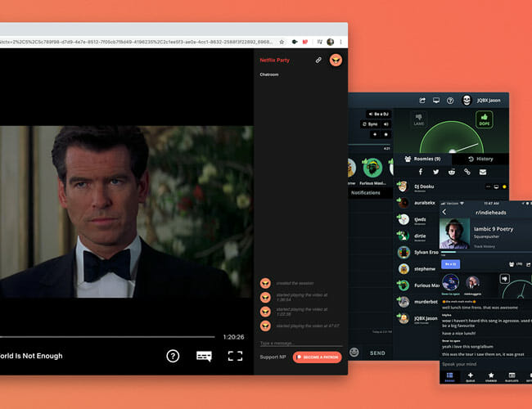Share the room on Twitter
The width and height of the screenshot is (532, 409).
[436, 172]
